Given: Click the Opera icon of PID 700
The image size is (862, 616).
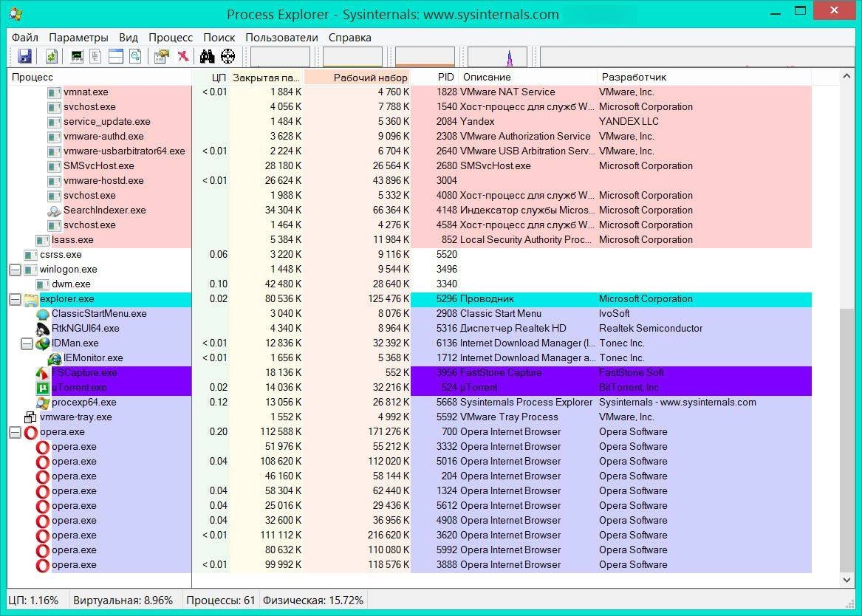Looking at the screenshot, I should 31,432.
